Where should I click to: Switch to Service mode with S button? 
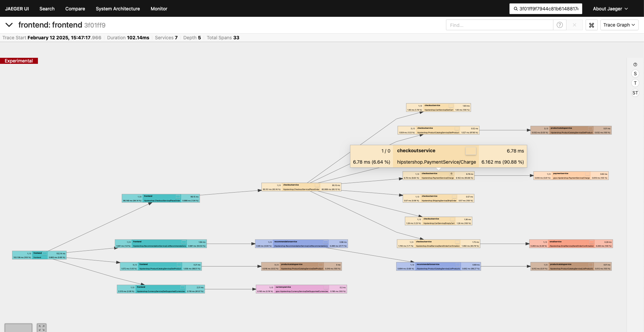[x=635, y=74]
